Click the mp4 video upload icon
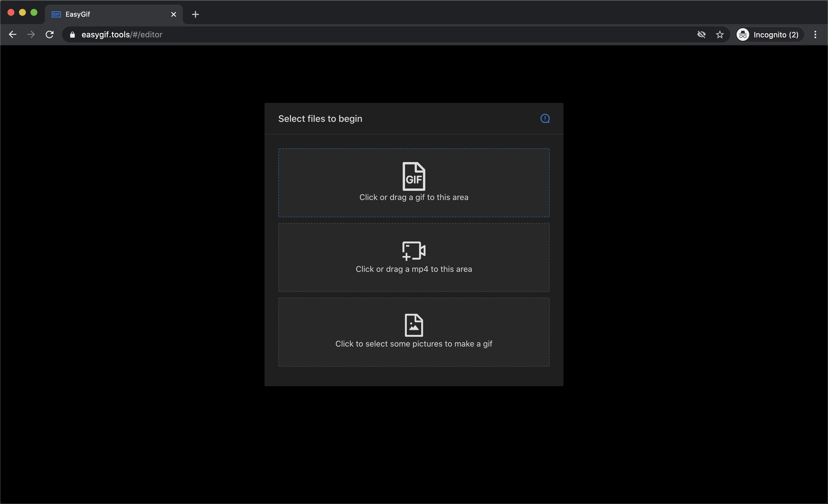This screenshot has width=828, height=504. pos(414,251)
